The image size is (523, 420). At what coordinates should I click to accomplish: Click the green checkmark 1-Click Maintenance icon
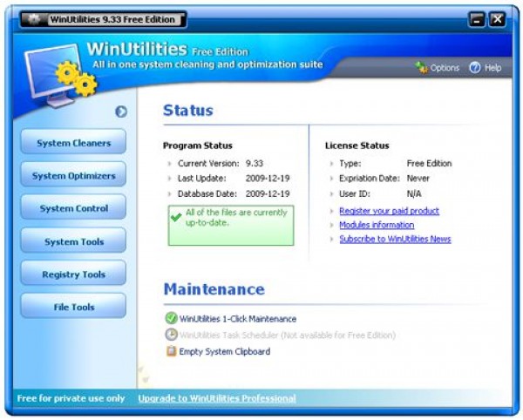tap(171, 318)
